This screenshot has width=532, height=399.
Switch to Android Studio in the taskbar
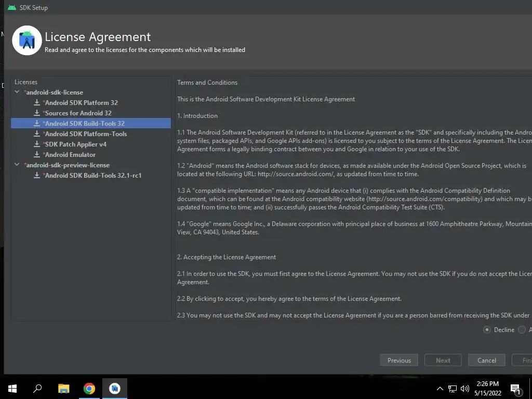click(115, 388)
